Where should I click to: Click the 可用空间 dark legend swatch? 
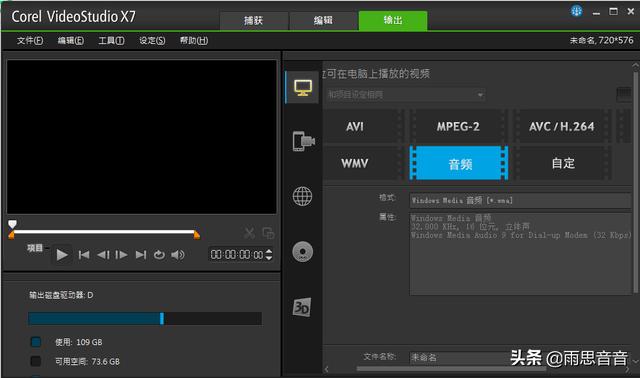pyautogui.click(x=36, y=361)
